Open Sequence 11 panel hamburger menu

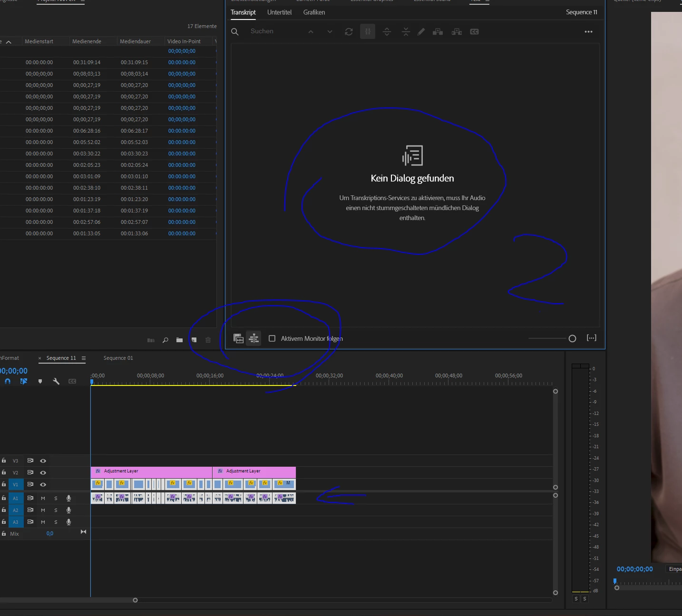click(x=84, y=358)
